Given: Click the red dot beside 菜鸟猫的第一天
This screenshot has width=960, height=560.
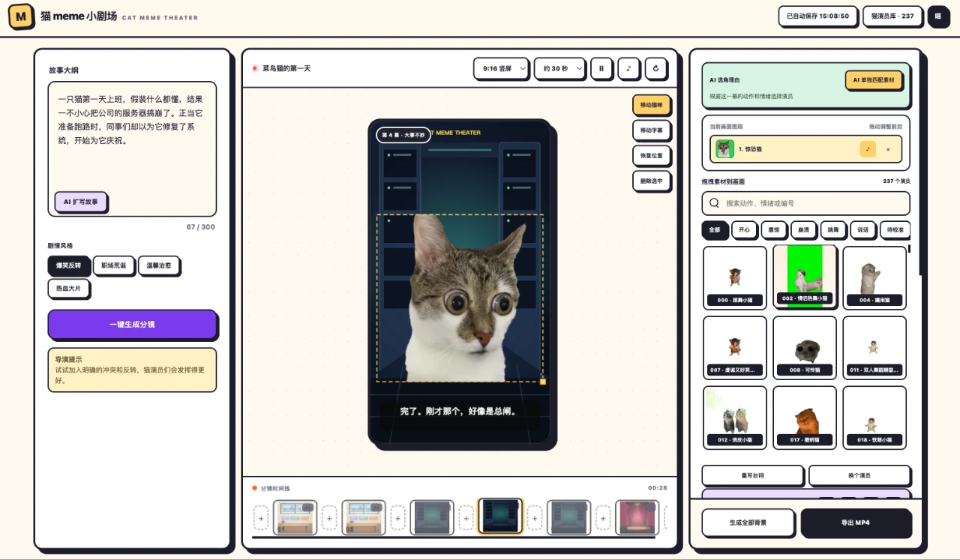Looking at the screenshot, I should 255,68.
